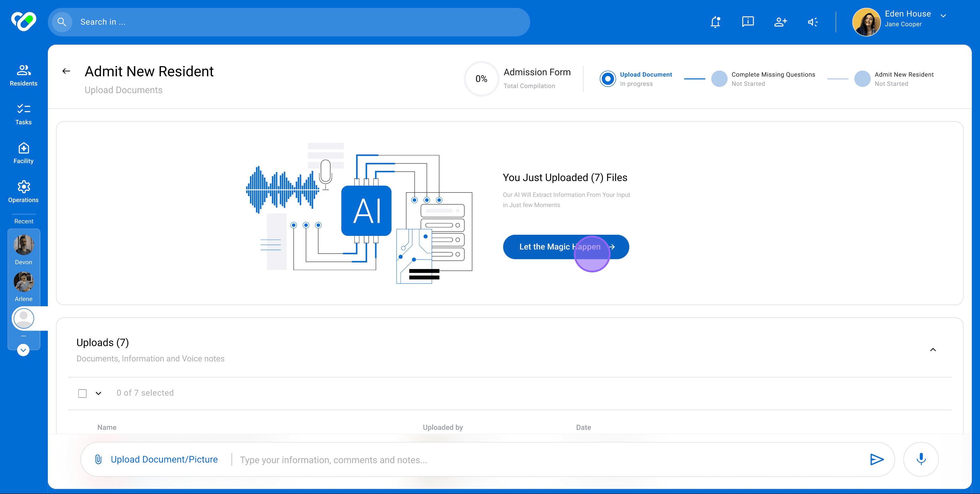Select the blank placeholder resident avatar

[24, 318]
